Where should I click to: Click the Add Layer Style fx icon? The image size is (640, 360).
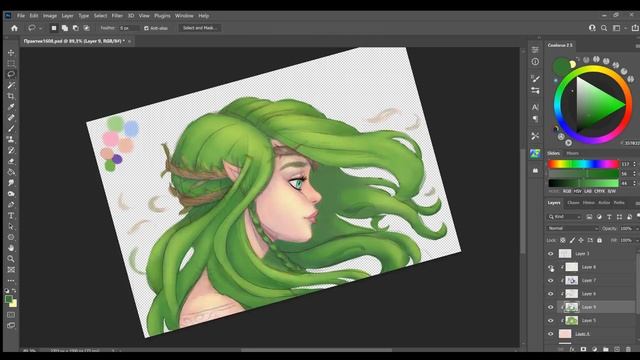(572, 349)
